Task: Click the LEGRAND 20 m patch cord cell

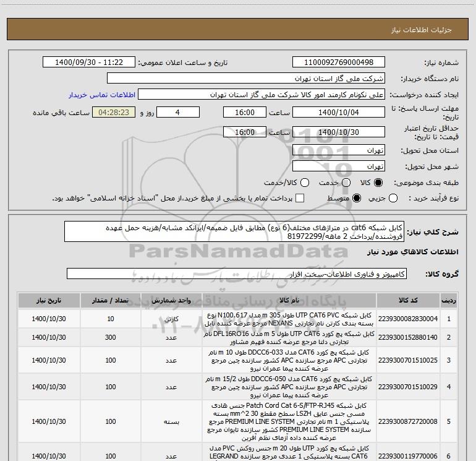Action: (x=289, y=452)
